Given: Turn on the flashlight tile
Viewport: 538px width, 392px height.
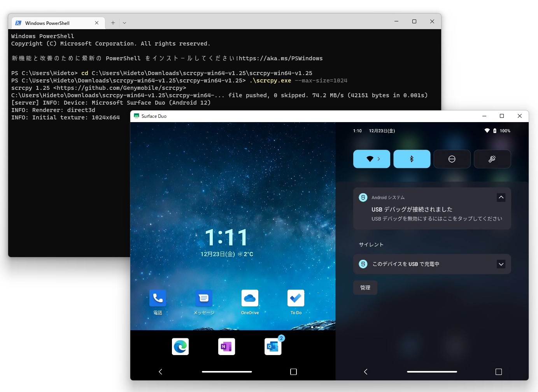Looking at the screenshot, I should coord(492,159).
